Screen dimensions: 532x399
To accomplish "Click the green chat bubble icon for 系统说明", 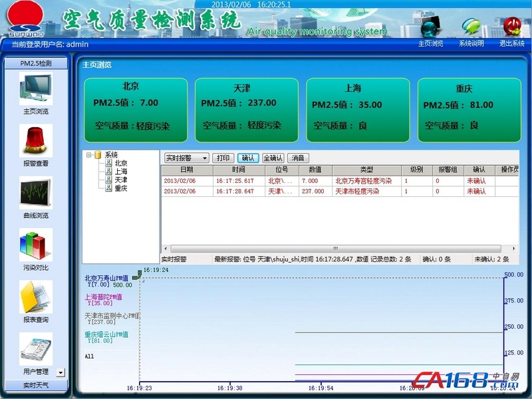I will (x=471, y=26).
